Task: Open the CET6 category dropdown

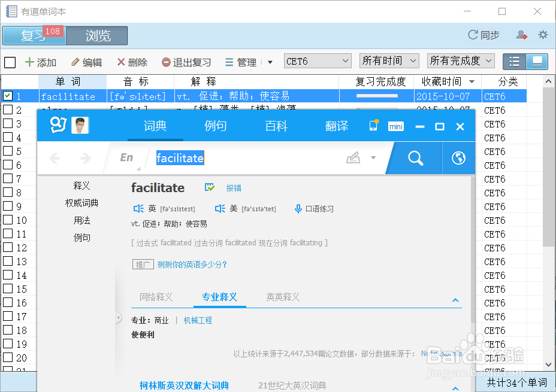Action: coord(318,61)
